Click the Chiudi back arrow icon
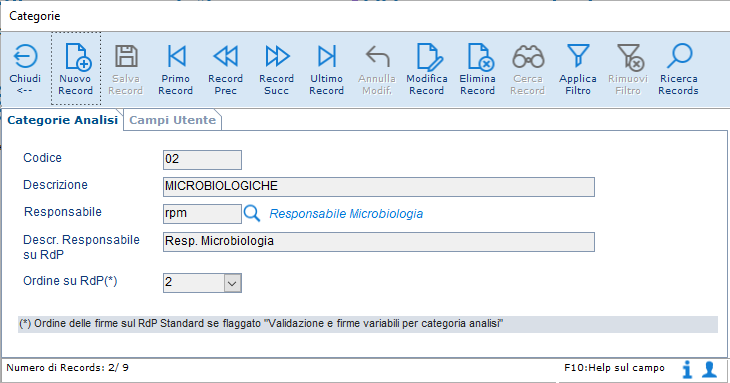 tap(25, 56)
